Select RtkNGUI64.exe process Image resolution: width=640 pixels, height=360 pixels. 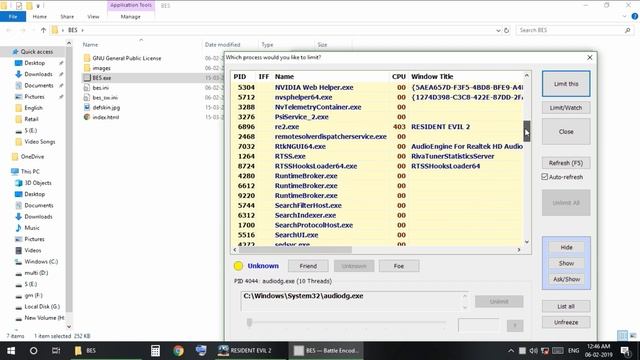[378, 146]
